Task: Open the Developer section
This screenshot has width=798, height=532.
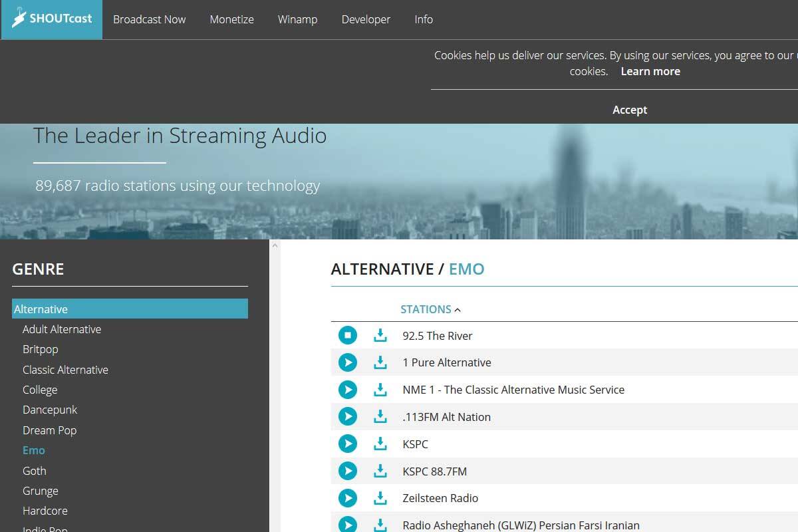Action: pyautogui.click(x=366, y=19)
